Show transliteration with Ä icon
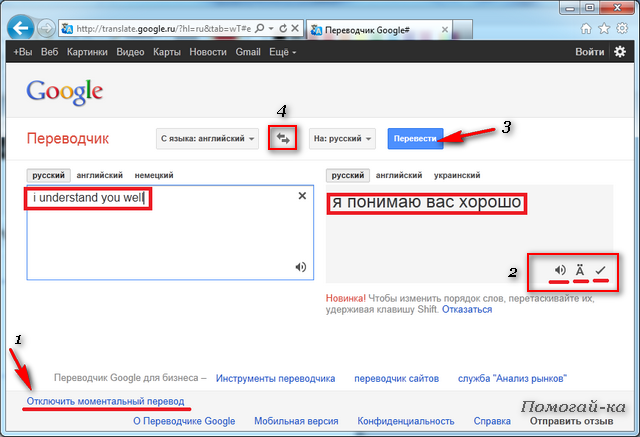 [580, 270]
